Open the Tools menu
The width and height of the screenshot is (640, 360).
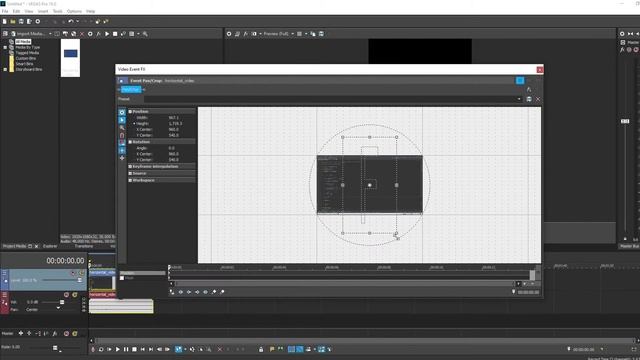[x=58, y=11]
